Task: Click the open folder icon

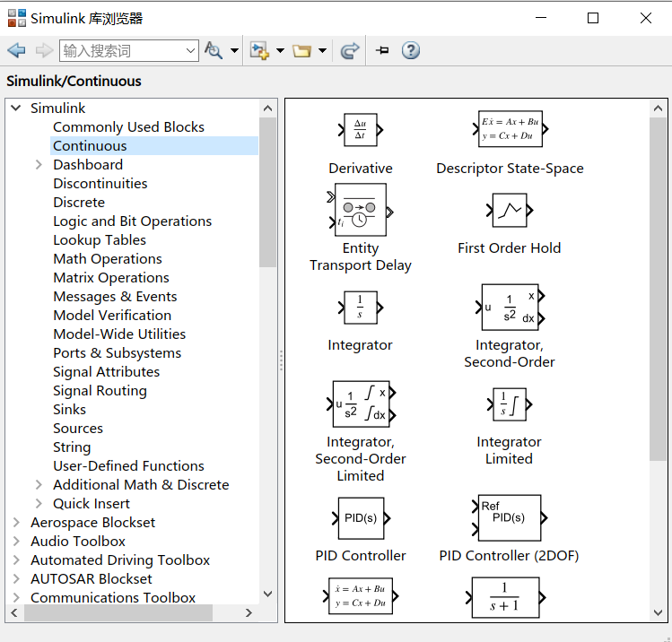Action: 301,51
